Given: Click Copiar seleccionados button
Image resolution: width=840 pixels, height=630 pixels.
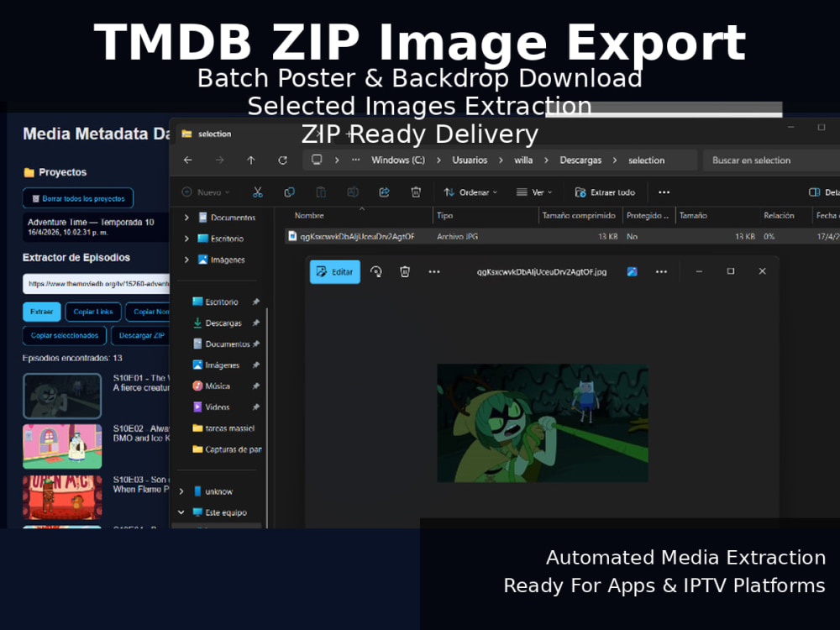Looking at the screenshot, I should 65,335.
